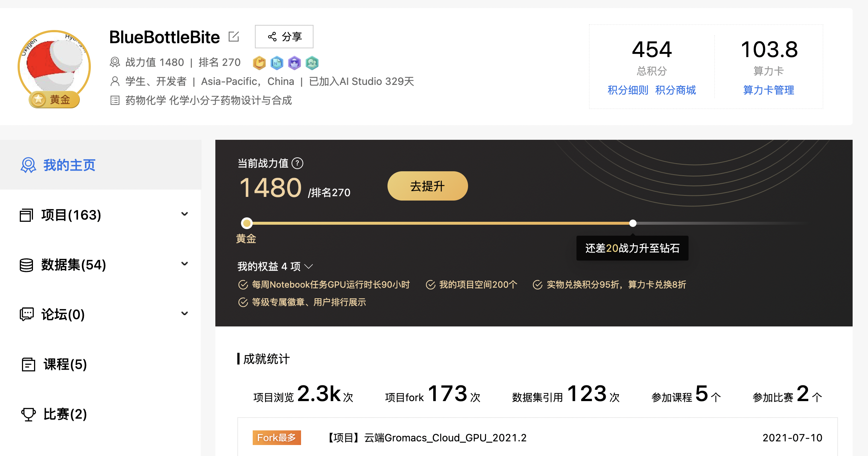Image resolution: width=868 pixels, height=456 pixels.
Task: Click the help icon beside 当前战力值
Action: [x=297, y=163]
